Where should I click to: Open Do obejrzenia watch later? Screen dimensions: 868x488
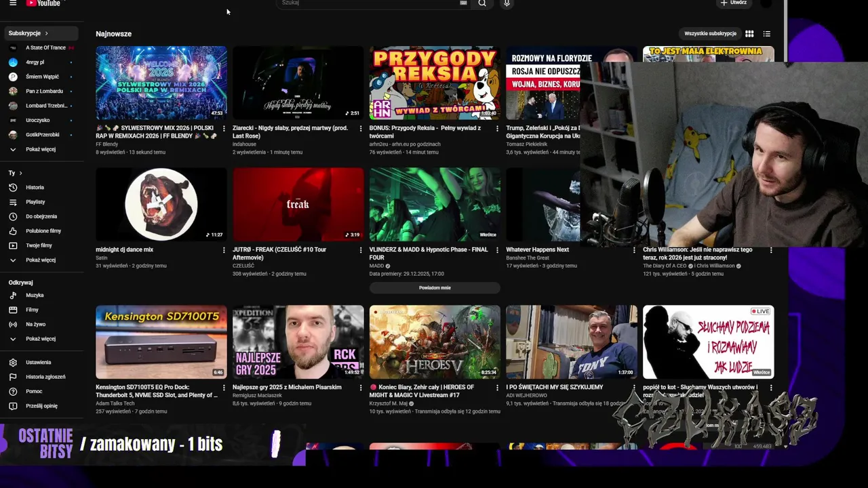click(42, 216)
